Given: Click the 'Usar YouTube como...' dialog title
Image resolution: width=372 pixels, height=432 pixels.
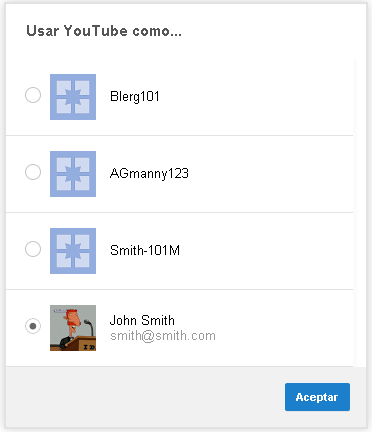Looking at the screenshot, I should (x=104, y=31).
